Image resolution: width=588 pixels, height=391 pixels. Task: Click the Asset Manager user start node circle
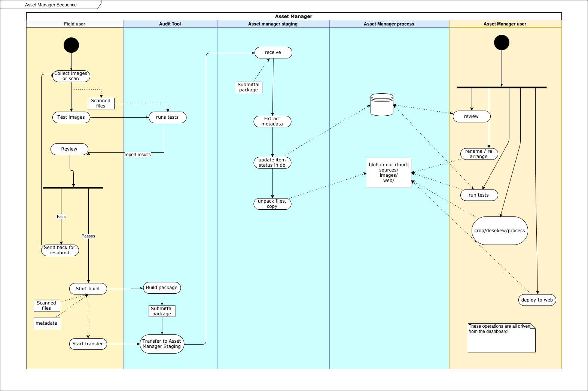tap(502, 42)
